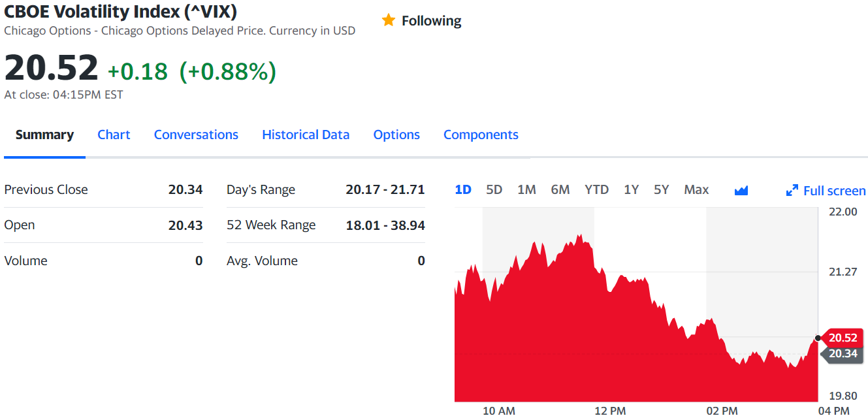The height and width of the screenshot is (418, 868).
Task: Click the Open label
Action: click(20, 225)
